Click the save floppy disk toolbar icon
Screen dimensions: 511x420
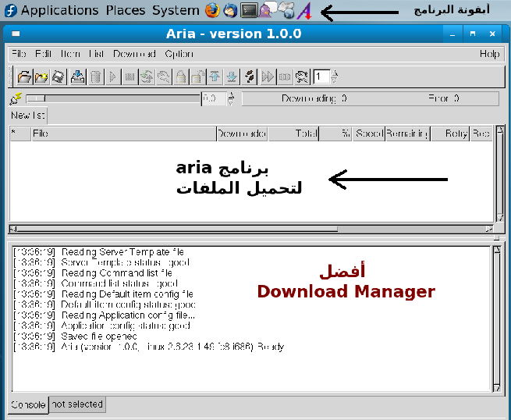coord(59,77)
